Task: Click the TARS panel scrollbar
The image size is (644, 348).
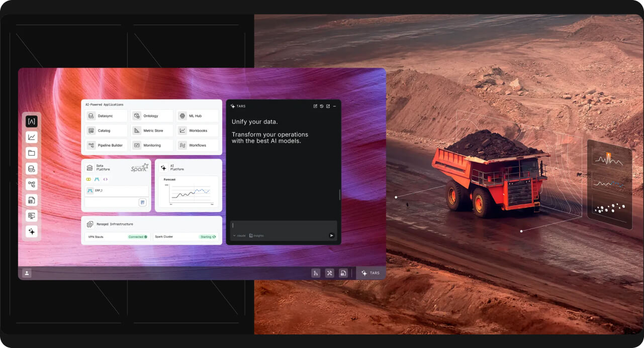Action: 340,194
